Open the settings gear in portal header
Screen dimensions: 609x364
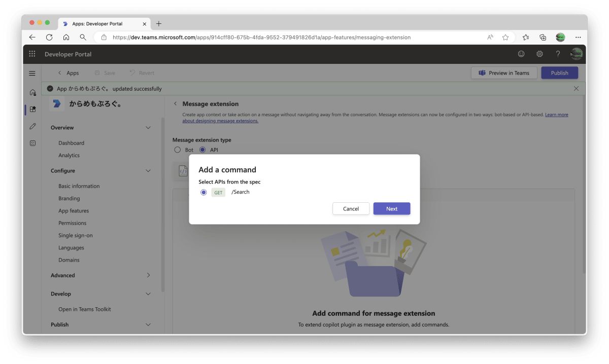pos(539,54)
